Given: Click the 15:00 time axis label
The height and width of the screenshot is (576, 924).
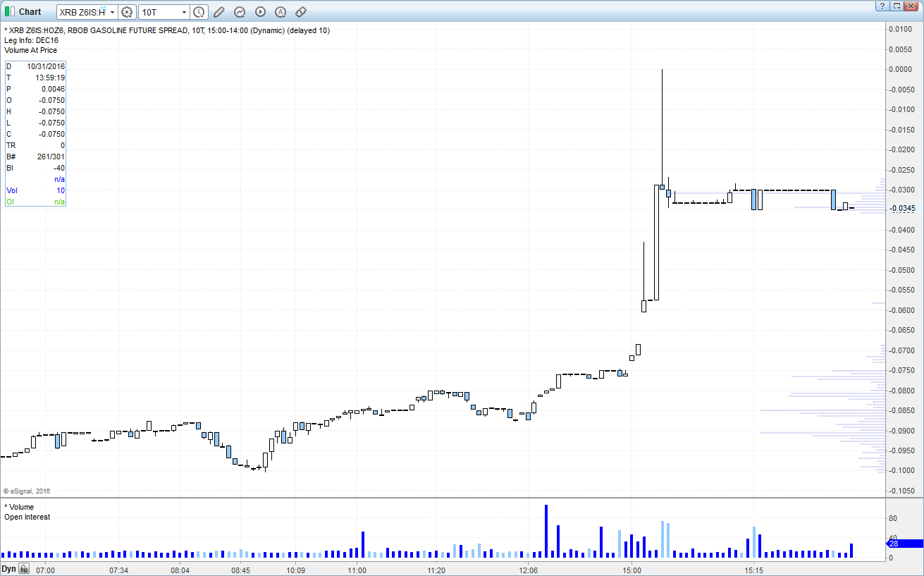Looking at the screenshot, I should (632, 570).
